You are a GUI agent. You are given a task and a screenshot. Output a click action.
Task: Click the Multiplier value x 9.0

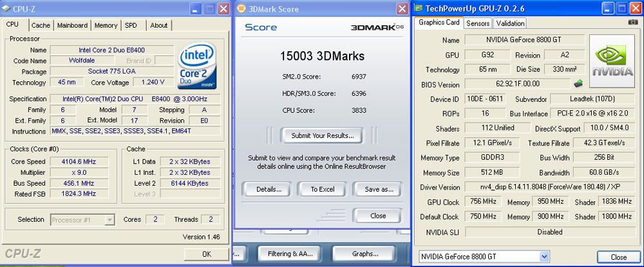tap(79, 172)
